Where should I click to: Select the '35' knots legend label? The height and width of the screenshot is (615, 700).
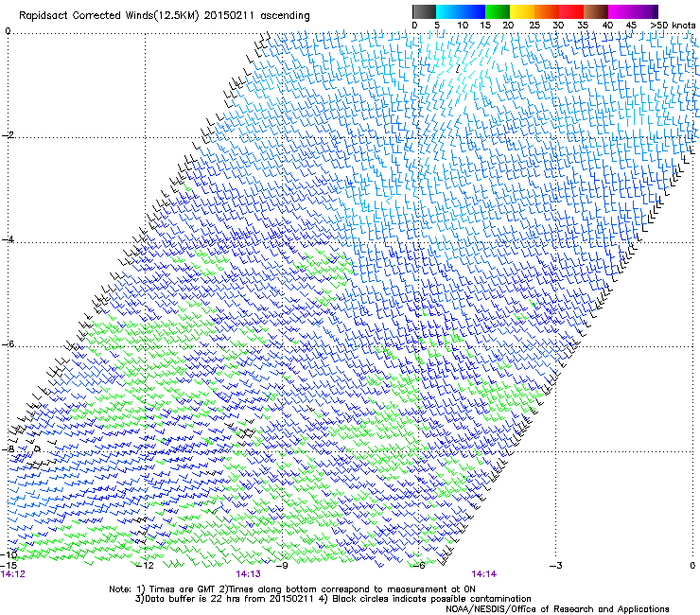point(583,26)
